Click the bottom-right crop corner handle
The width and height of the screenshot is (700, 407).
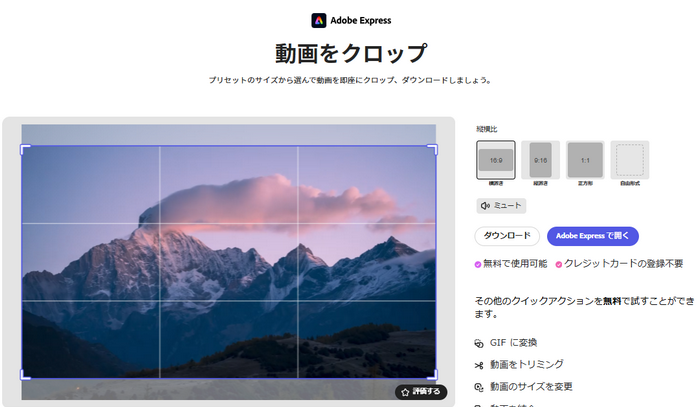tap(433, 375)
